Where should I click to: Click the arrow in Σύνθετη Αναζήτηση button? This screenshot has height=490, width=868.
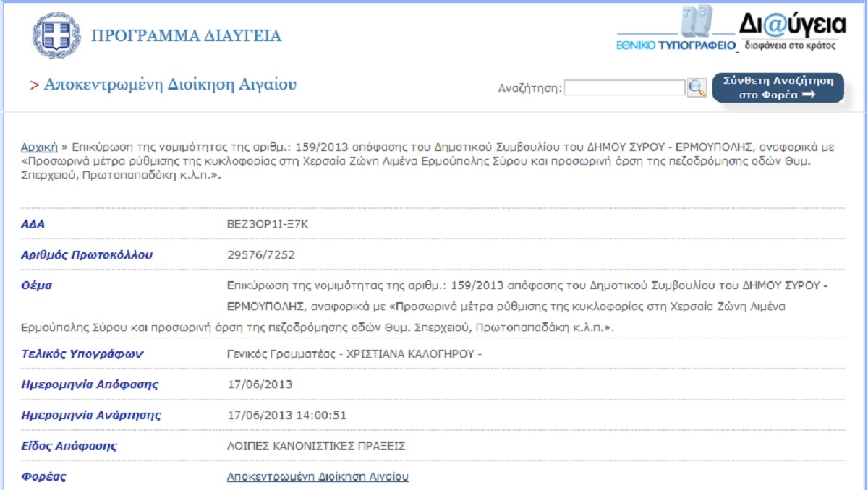pyautogui.click(x=808, y=95)
